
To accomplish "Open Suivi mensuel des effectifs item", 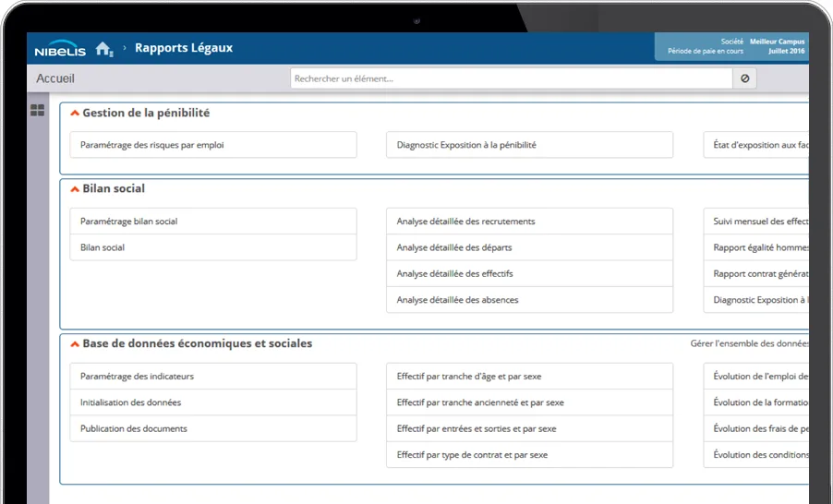I will 756,222.
